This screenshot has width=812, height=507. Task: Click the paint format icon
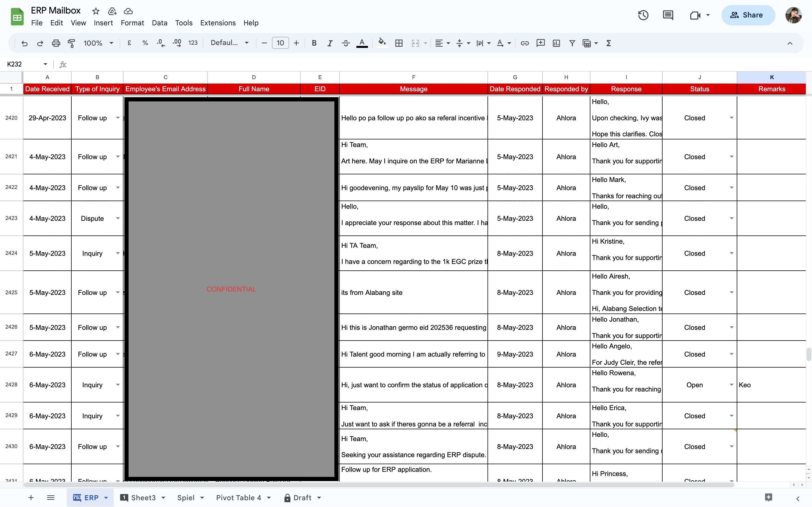click(x=71, y=43)
